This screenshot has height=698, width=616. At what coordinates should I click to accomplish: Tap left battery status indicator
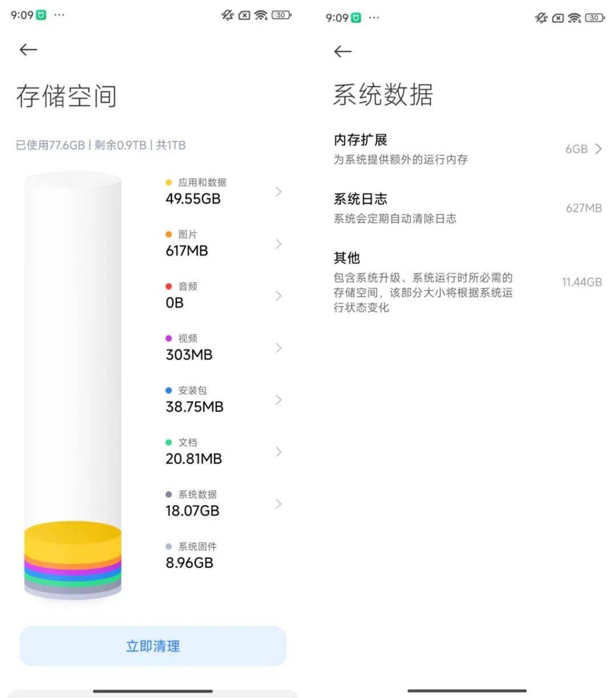point(281,15)
